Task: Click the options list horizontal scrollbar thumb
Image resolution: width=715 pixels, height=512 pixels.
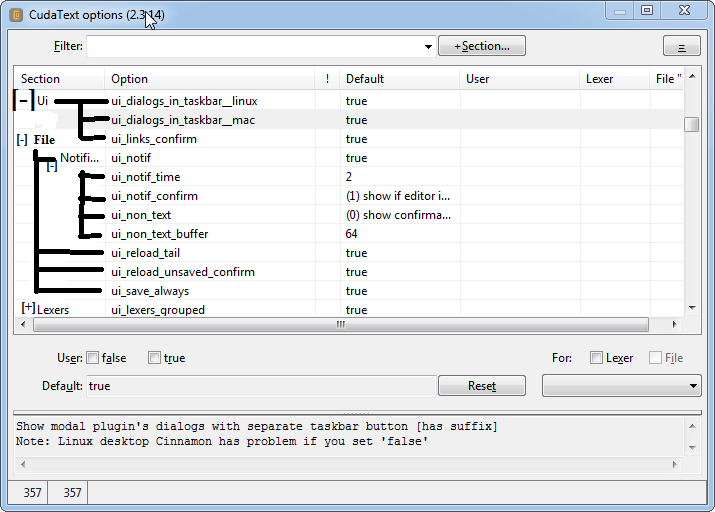Action: click(341, 325)
